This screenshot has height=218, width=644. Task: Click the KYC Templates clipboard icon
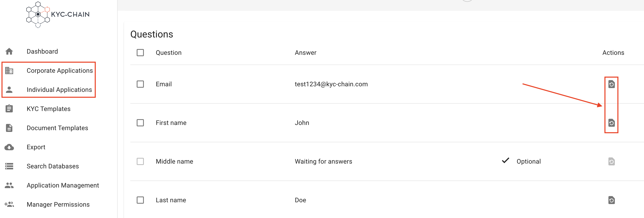[9, 109]
